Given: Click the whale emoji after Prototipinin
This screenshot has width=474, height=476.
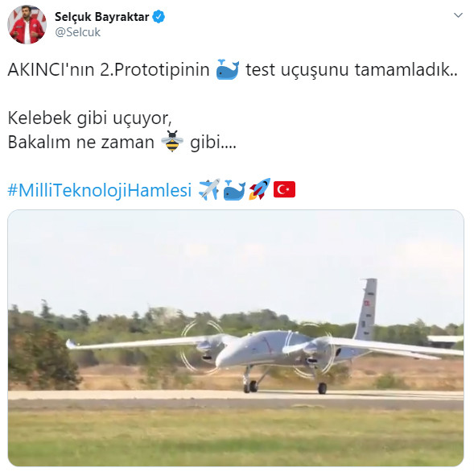Looking at the screenshot, I should tap(228, 69).
